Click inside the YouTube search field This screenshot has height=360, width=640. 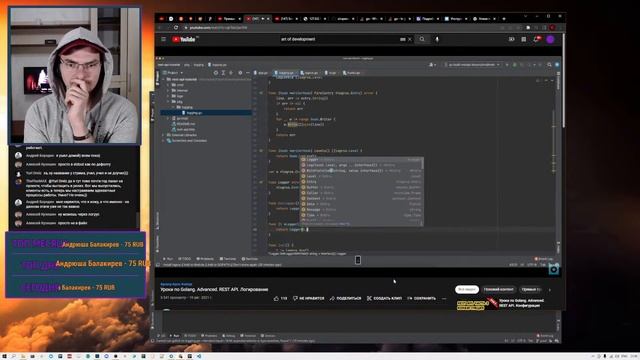point(339,39)
